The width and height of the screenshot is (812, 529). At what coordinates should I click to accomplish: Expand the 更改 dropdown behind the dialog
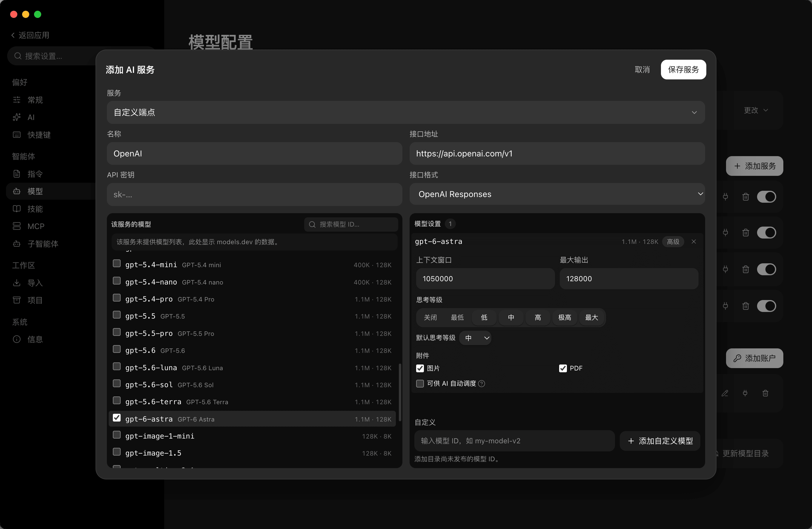tap(756, 110)
